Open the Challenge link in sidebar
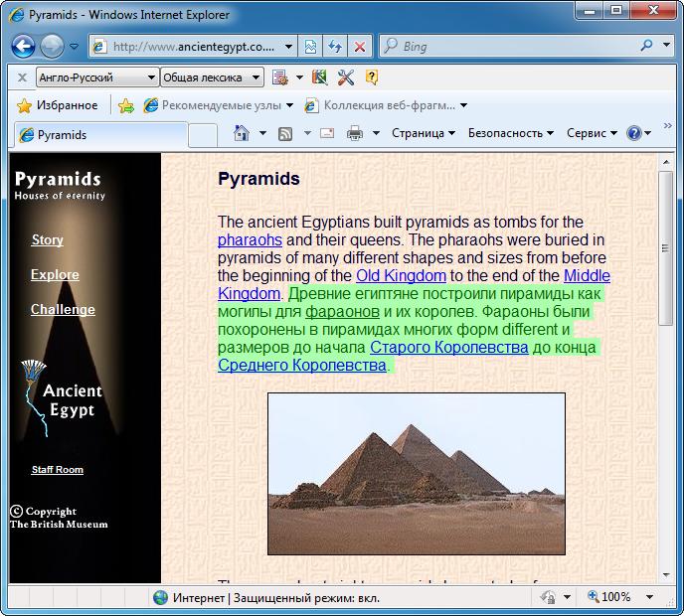The height and width of the screenshot is (616, 684). [63, 310]
